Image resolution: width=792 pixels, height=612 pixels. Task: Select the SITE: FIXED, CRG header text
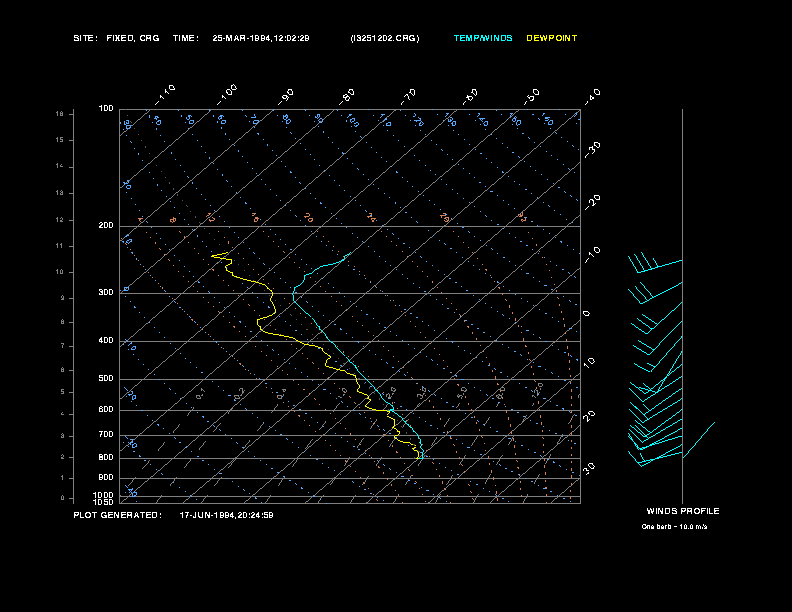tap(116, 38)
